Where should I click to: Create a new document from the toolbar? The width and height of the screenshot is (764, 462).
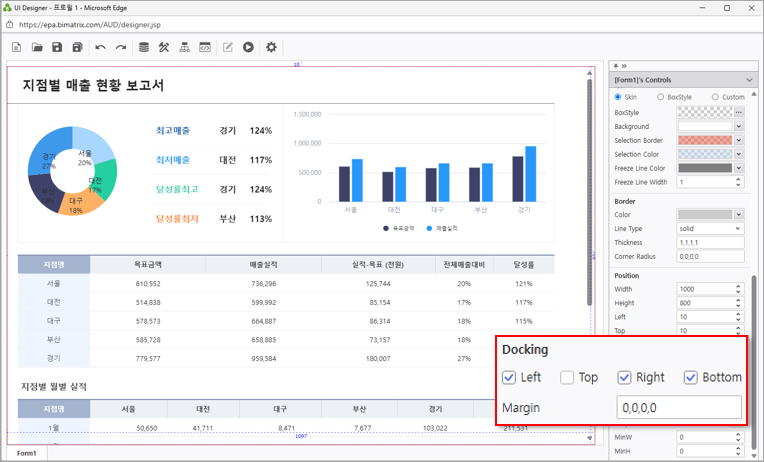click(17, 47)
